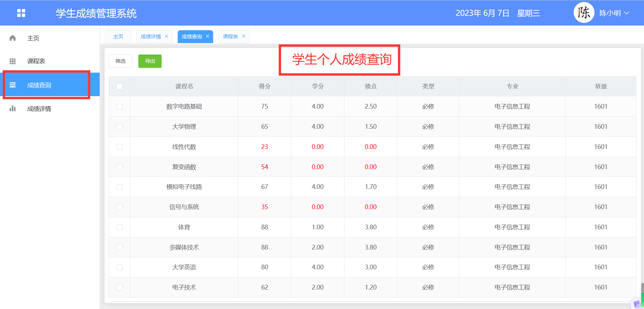
Task: Click the 数字电路基础 course name cell
Action: [184, 107]
